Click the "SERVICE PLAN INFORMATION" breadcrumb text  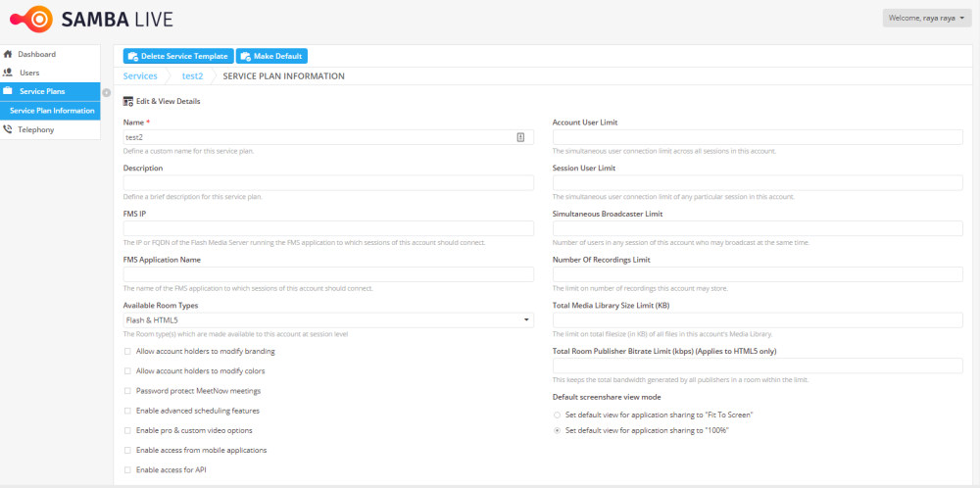[x=284, y=76]
